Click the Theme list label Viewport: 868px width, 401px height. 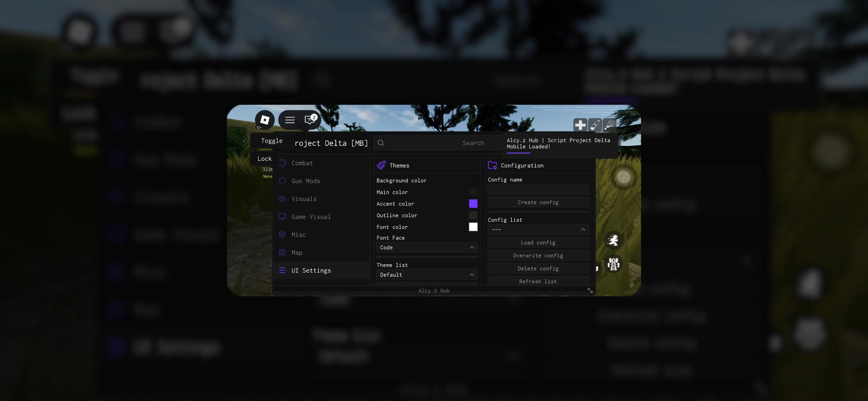(x=392, y=265)
